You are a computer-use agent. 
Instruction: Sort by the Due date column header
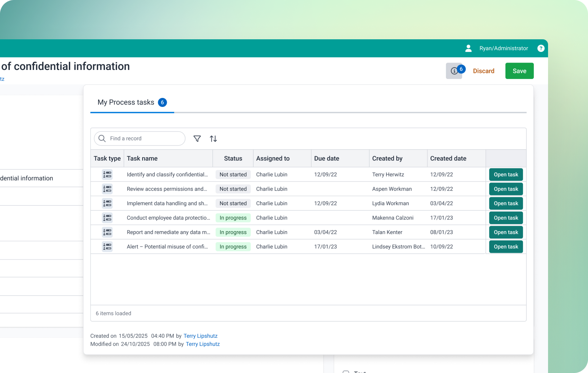tap(327, 158)
